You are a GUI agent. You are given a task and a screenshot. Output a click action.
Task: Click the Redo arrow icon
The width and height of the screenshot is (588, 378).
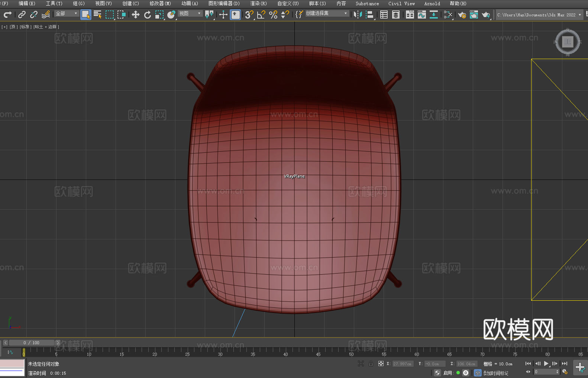click(x=7, y=14)
